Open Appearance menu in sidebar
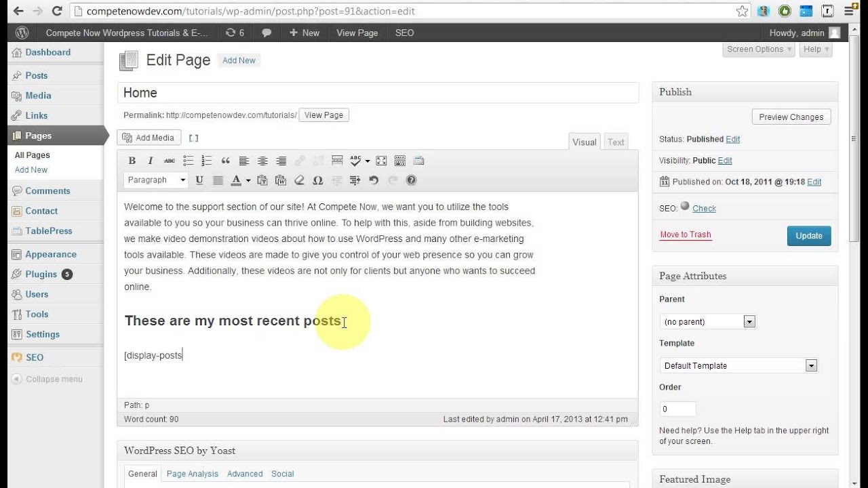Viewport: 868px width, 488px height. point(50,254)
